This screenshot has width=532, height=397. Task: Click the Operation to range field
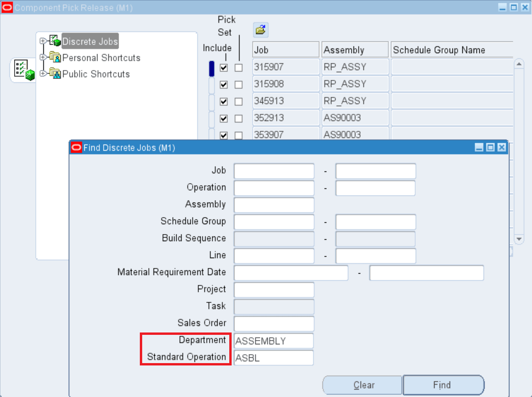pos(376,188)
